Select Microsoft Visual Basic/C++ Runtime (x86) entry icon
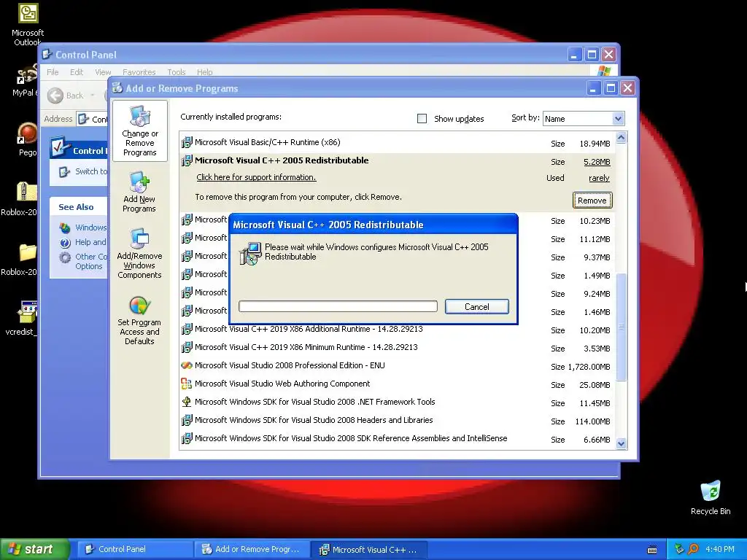747x560 pixels. click(187, 142)
